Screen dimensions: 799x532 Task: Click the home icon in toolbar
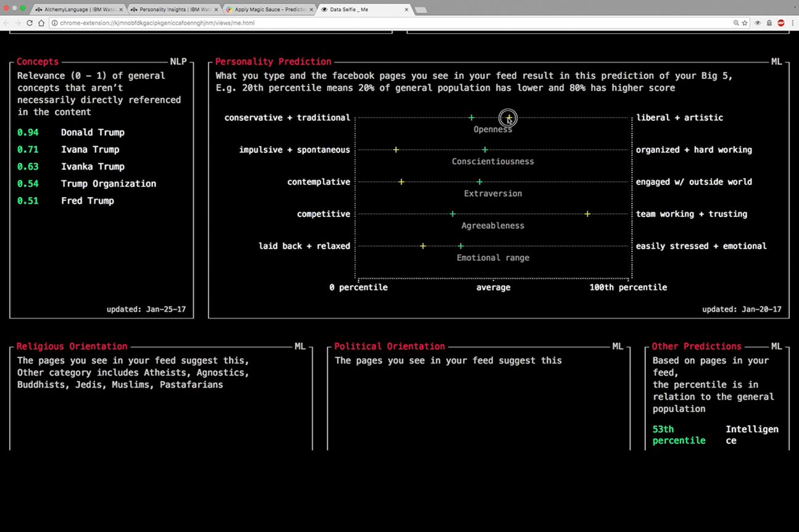pos(41,23)
